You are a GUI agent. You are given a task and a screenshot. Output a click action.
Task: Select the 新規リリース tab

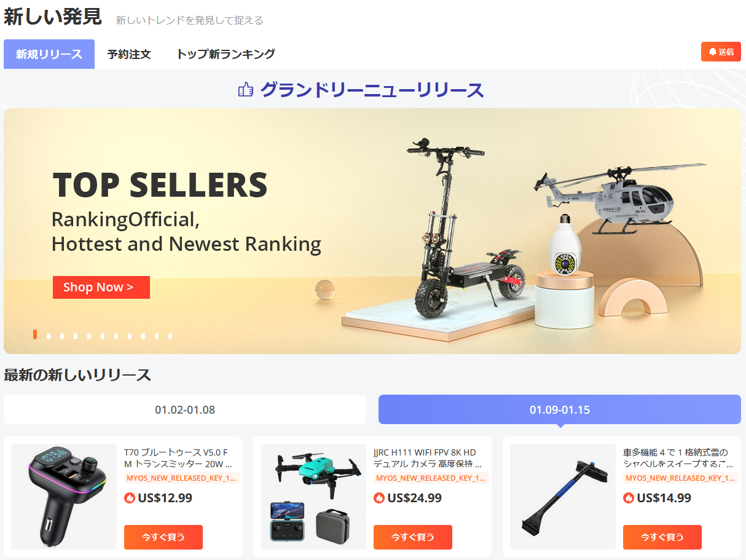point(49,54)
